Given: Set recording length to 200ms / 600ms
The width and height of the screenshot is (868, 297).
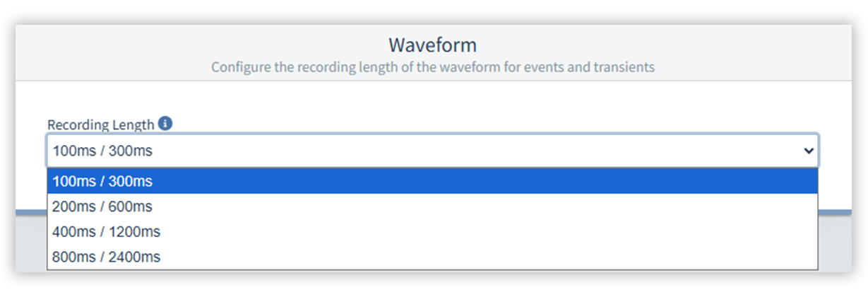Looking at the screenshot, I should [102, 206].
